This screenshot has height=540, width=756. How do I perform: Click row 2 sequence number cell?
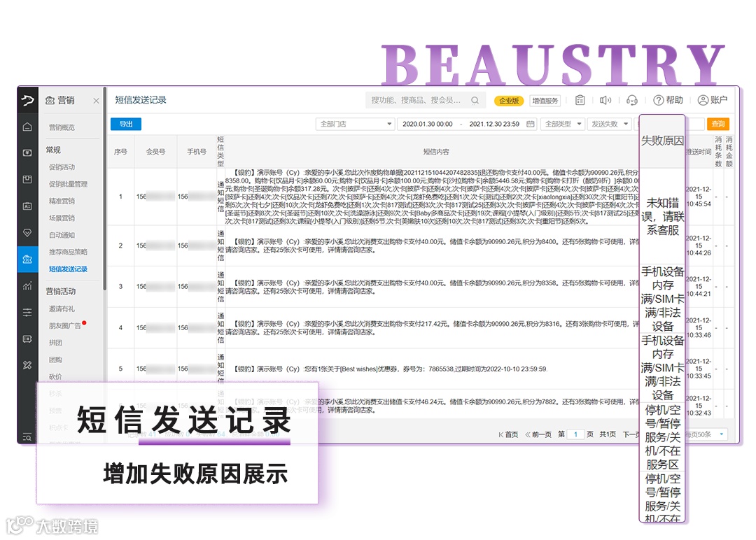[120, 246]
